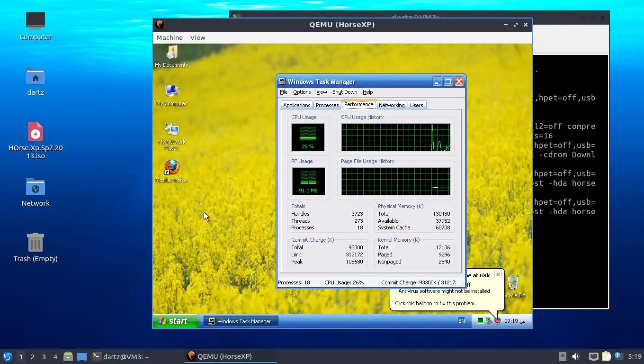Switch to workspace 2
The width and height of the screenshot is (644, 364).
pos(32,356)
